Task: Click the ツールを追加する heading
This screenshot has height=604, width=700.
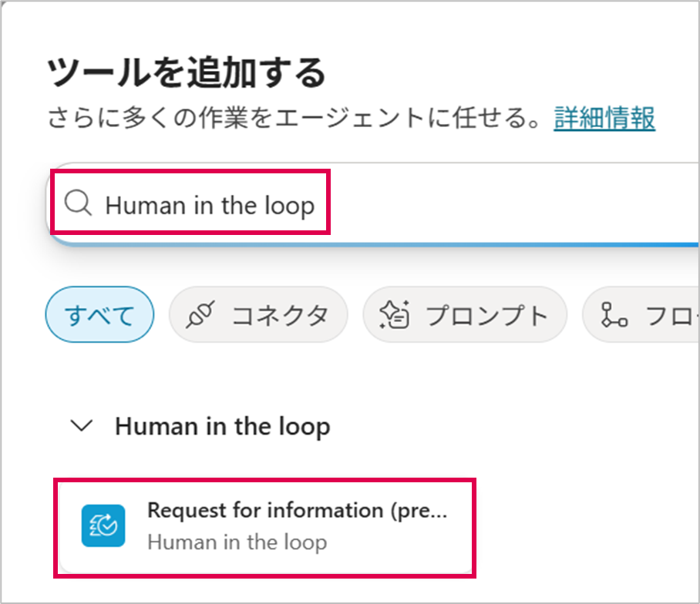Action: 187,72
